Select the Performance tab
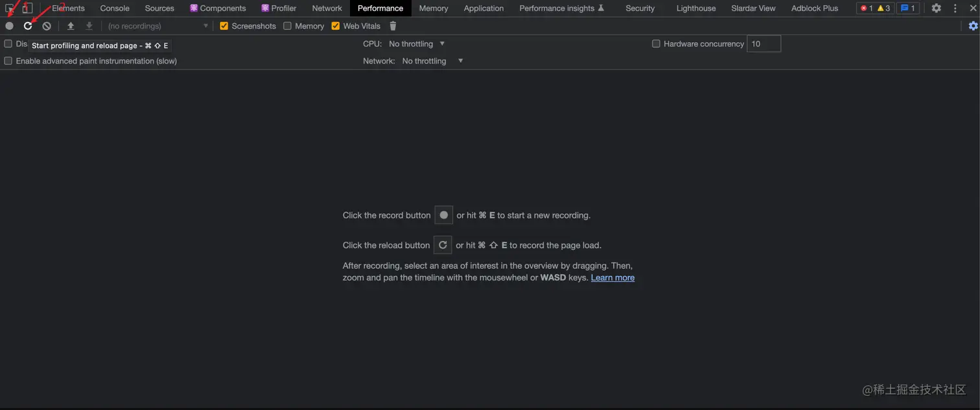The height and width of the screenshot is (410, 980). click(380, 8)
